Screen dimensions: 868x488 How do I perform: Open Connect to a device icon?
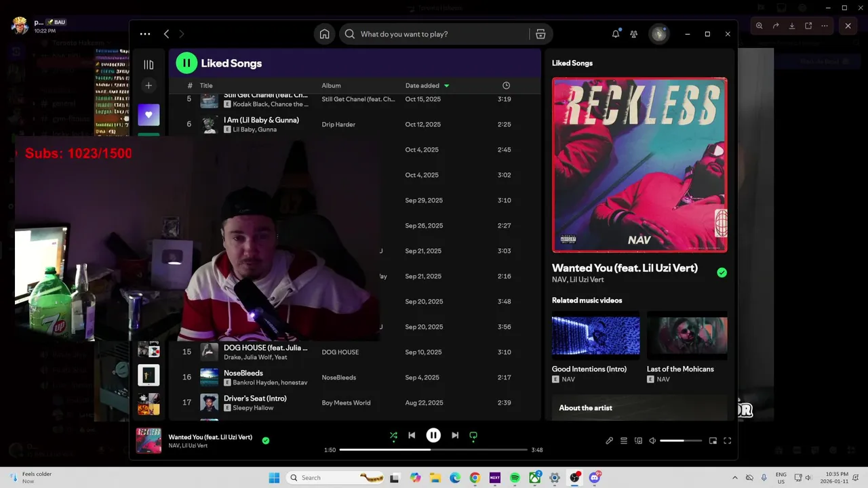638,441
